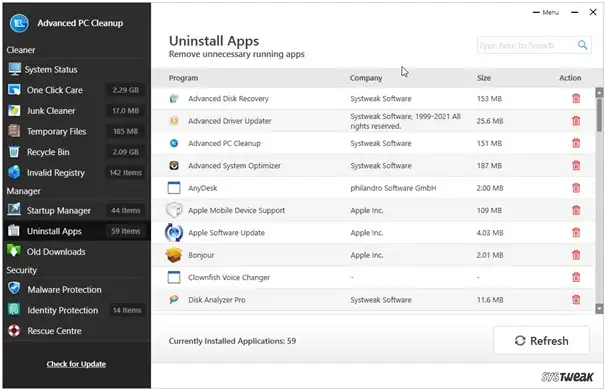
Task: Click philandro Software GmbH company text
Action: [x=393, y=188]
